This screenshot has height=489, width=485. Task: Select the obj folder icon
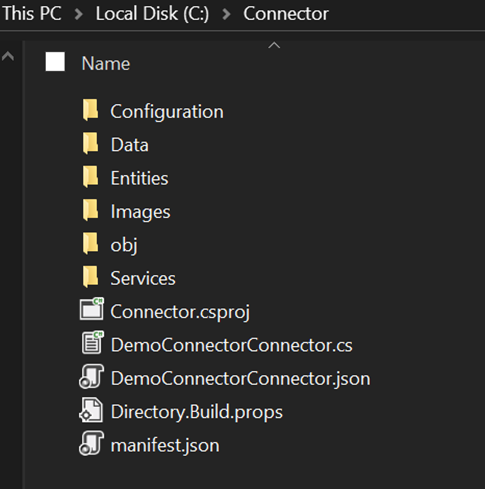pos(90,243)
